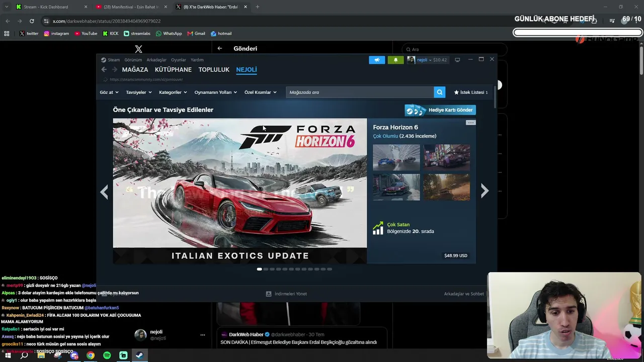Open Google Chrome from the taskbar
The width and height of the screenshot is (644, 362).
click(91, 355)
